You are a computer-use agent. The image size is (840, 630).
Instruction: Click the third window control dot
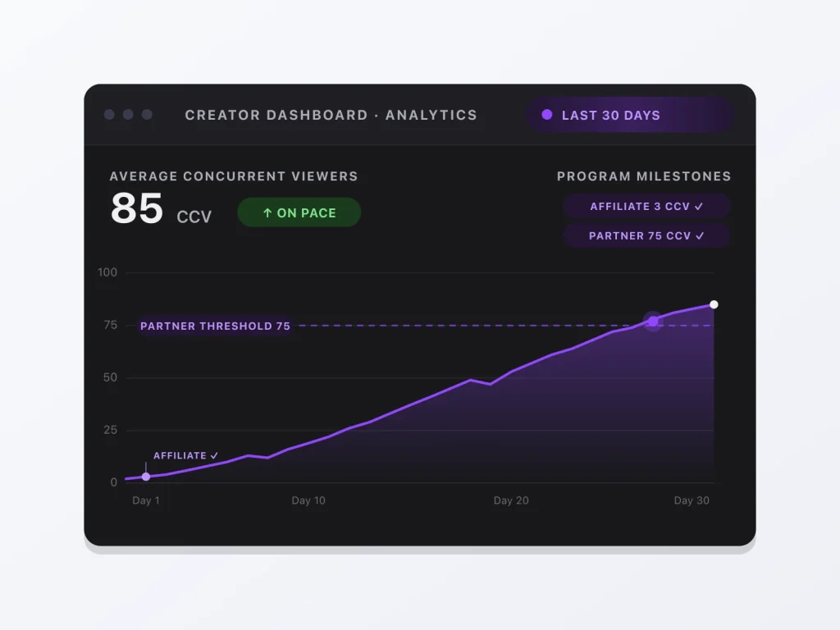click(x=147, y=115)
